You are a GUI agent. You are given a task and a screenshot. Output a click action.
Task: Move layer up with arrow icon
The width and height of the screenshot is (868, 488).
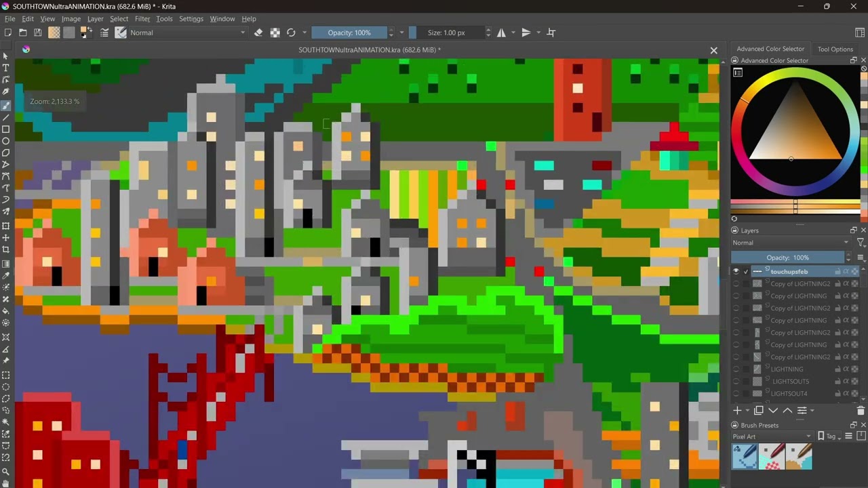coord(787,410)
